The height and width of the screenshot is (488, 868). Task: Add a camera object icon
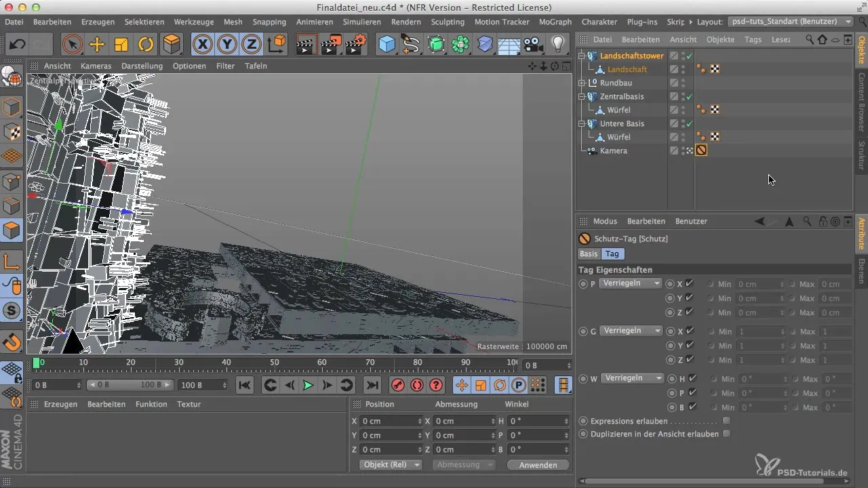[534, 45]
